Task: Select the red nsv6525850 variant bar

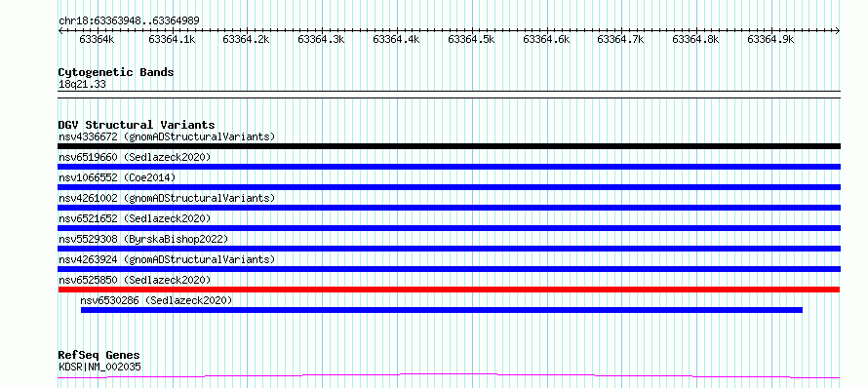Action: (449, 290)
